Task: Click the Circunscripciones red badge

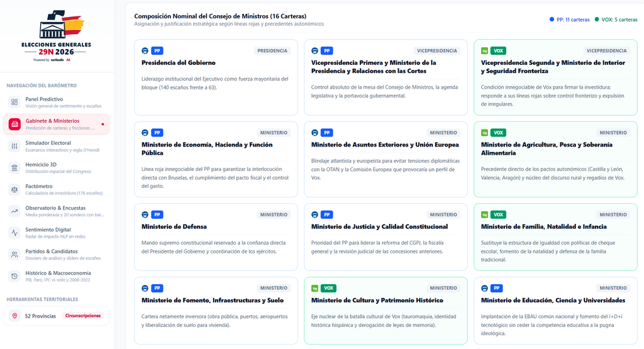Action: point(83,316)
